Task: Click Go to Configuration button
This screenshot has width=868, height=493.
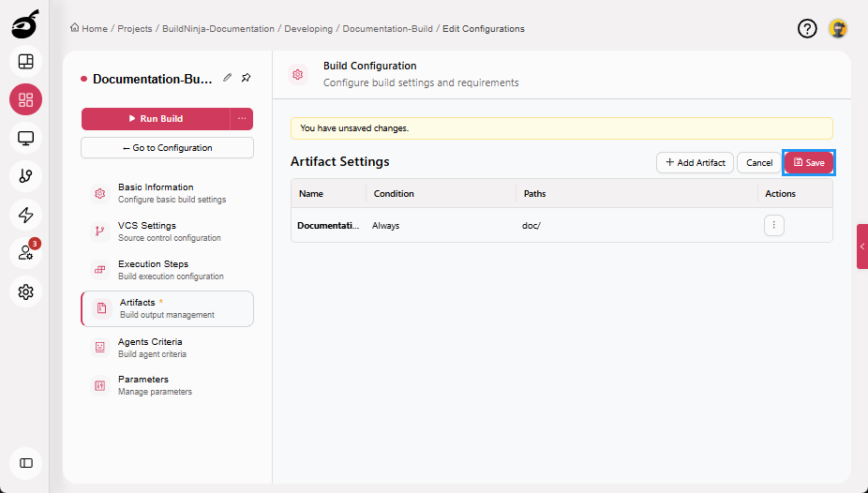Action: 167,148
